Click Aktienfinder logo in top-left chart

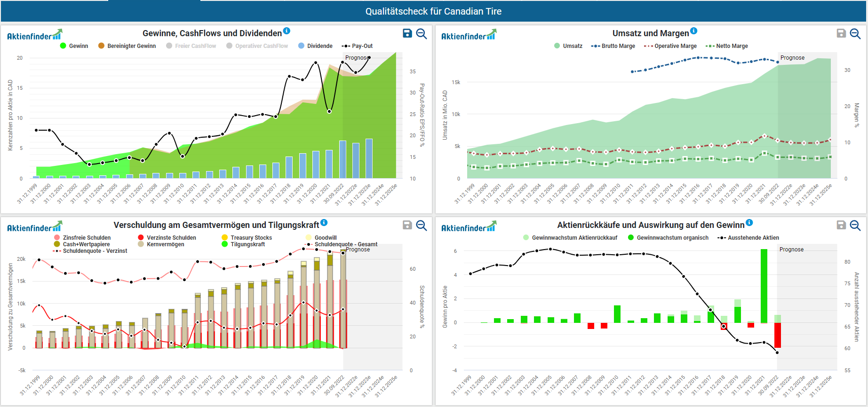[34, 35]
